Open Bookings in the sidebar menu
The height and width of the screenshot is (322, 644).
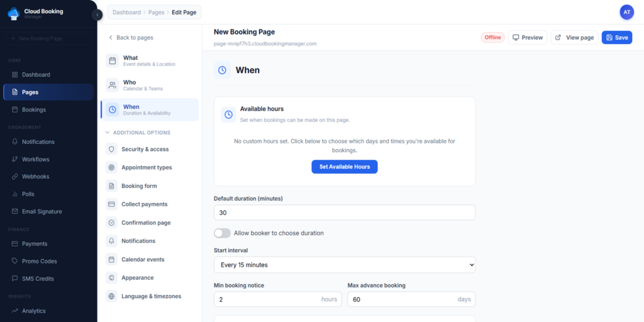34,109
